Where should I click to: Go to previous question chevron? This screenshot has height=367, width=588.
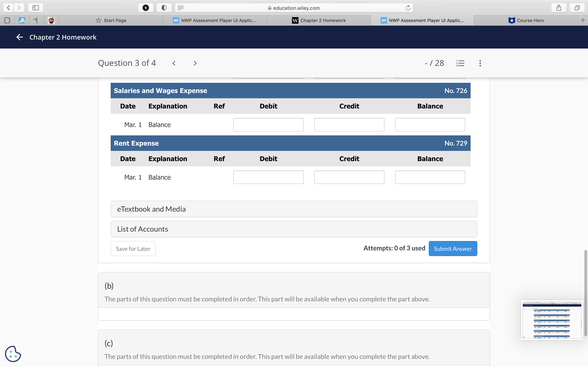pyautogui.click(x=174, y=63)
